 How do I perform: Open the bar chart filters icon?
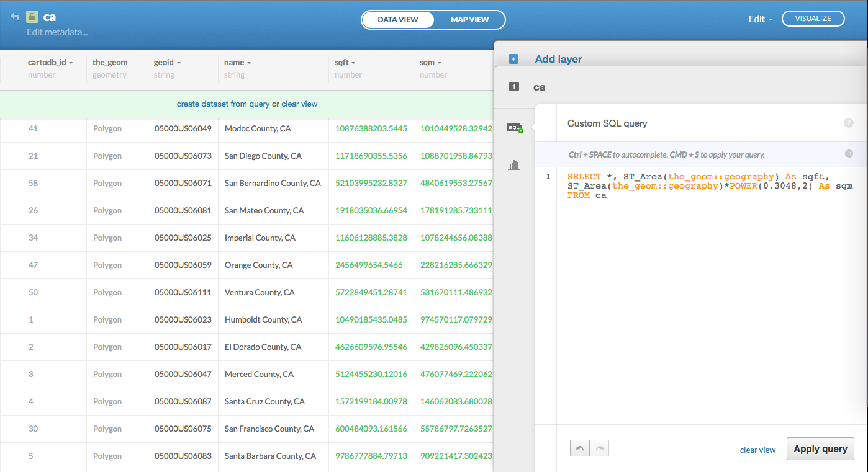514,165
